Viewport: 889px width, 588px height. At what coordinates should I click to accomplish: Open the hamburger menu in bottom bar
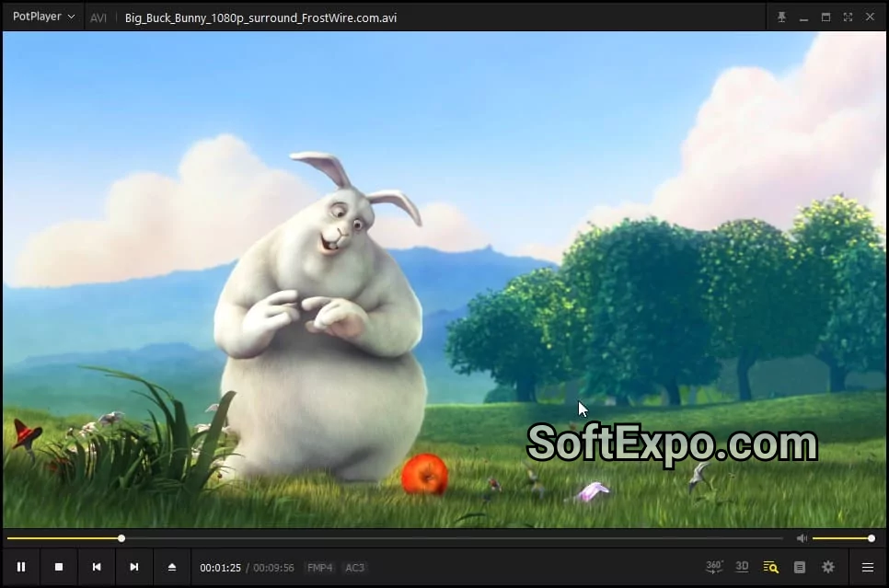867,568
